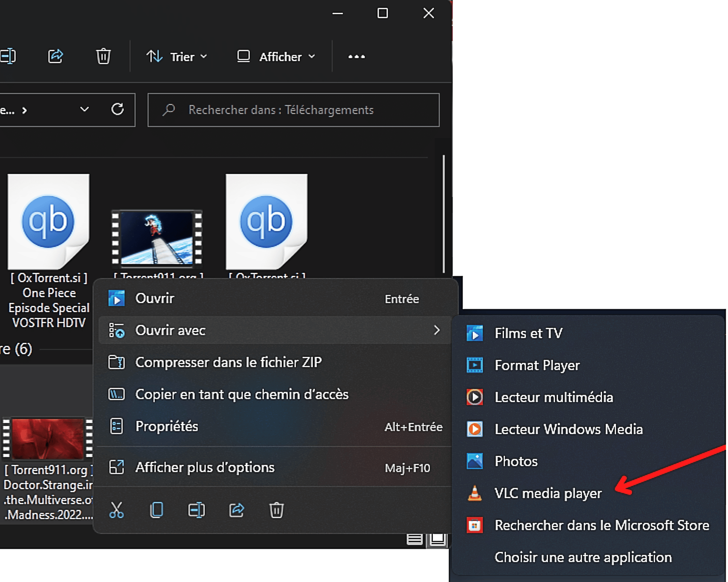This screenshot has width=728, height=582.
Task: Maximize the Explorer window
Action: (383, 13)
